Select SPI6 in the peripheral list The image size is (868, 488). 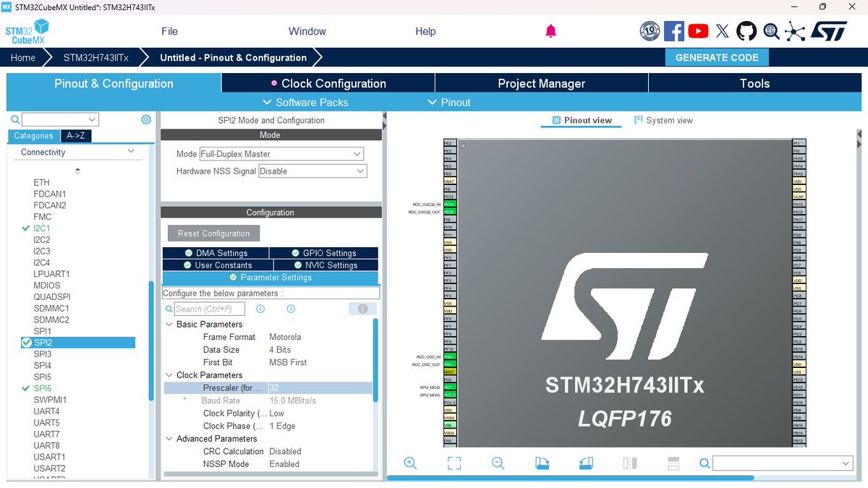coord(43,388)
